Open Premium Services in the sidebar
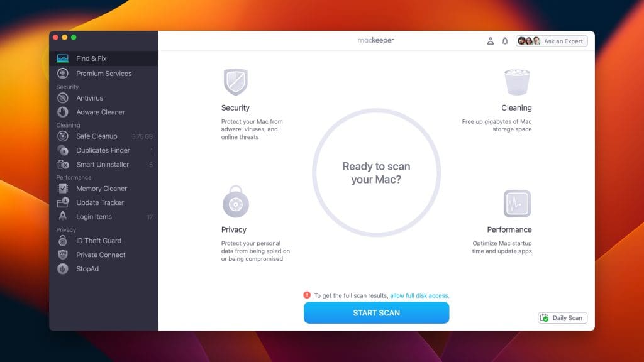Viewport: 644px width, 362px height. pyautogui.click(x=104, y=74)
